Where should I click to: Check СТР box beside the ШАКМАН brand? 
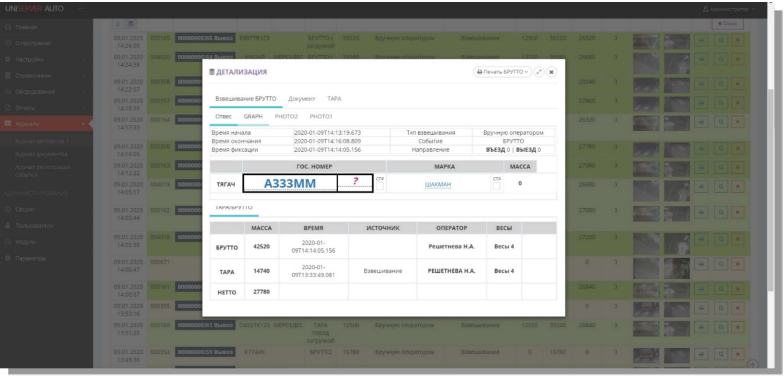pos(496,186)
